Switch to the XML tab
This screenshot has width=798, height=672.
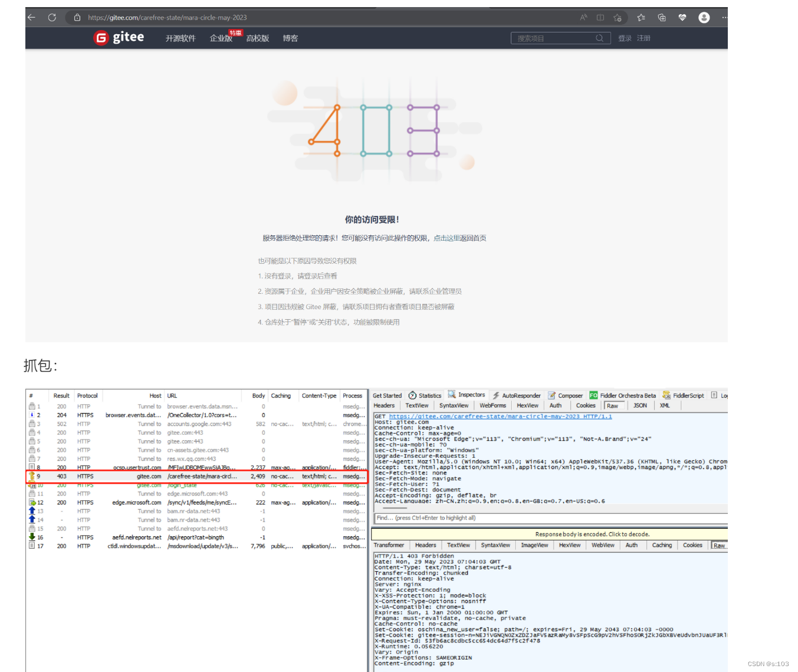[665, 405]
